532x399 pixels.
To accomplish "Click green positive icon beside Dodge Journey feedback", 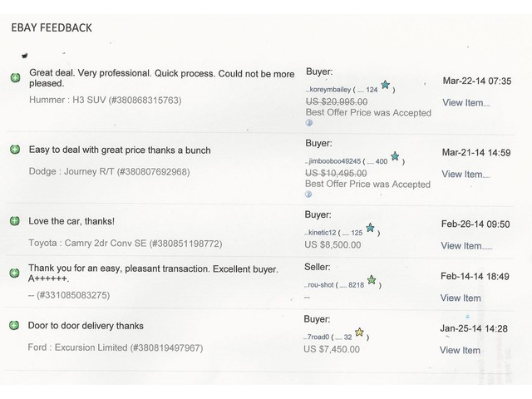I will click(x=15, y=150).
